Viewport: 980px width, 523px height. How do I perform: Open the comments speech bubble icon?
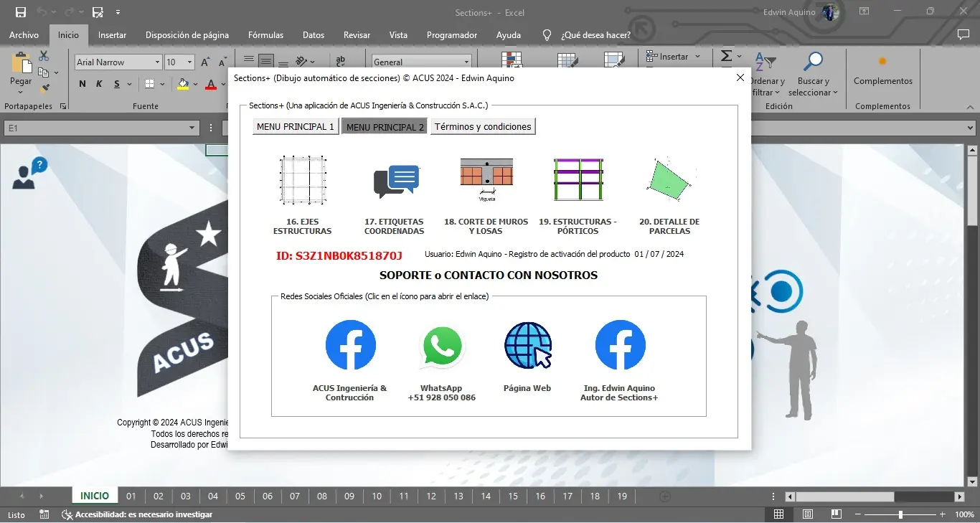point(963,34)
